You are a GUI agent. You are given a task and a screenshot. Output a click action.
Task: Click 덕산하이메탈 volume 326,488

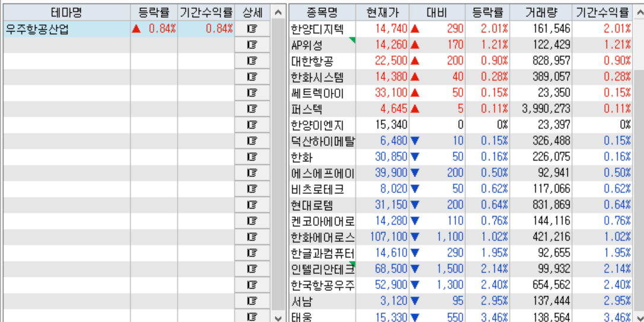(x=551, y=141)
